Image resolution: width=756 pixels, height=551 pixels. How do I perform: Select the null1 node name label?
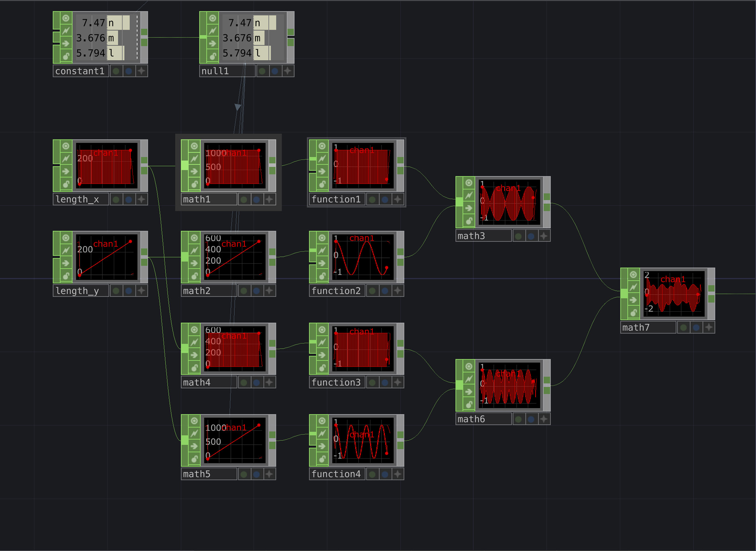pos(228,71)
